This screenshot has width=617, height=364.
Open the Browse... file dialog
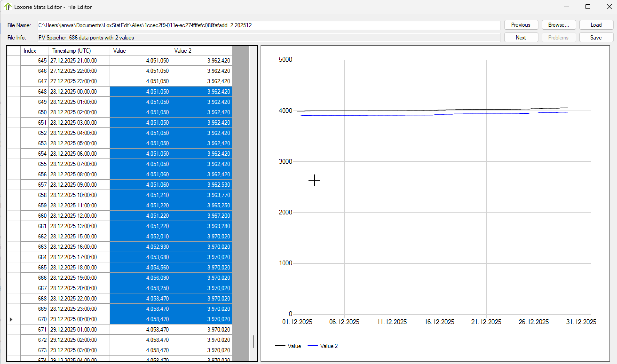click(x=558, y=25)
